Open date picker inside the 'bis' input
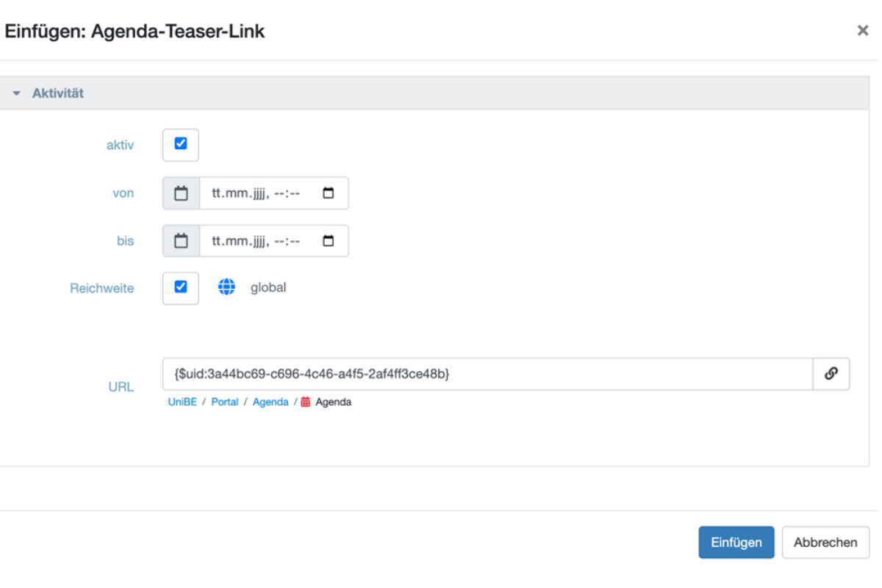This screenshot has height=588, width=882. [329, 241]
